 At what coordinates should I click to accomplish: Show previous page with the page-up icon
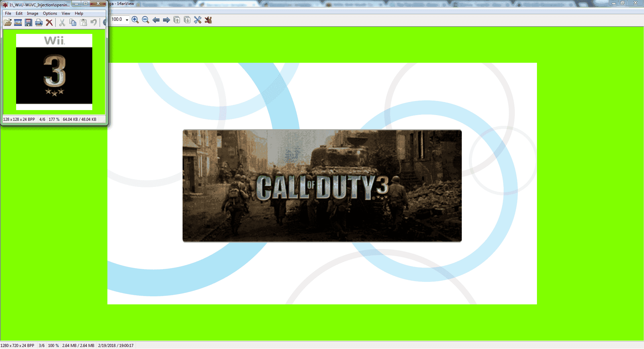(x=177, y=20)
